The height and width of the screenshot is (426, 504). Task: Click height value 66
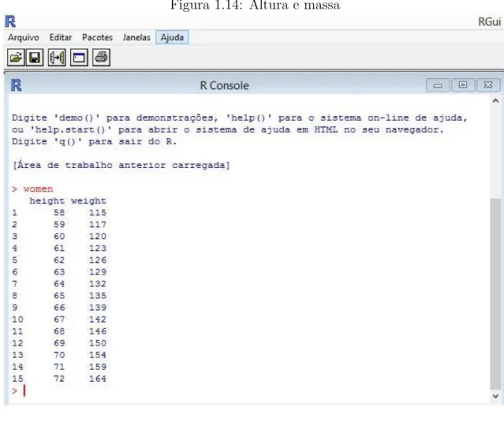(x=59, y=308)
